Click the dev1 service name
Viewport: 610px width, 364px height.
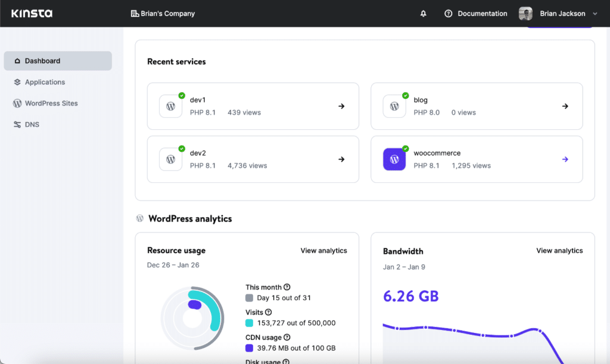pyautogui.click(x=198, y=100)
